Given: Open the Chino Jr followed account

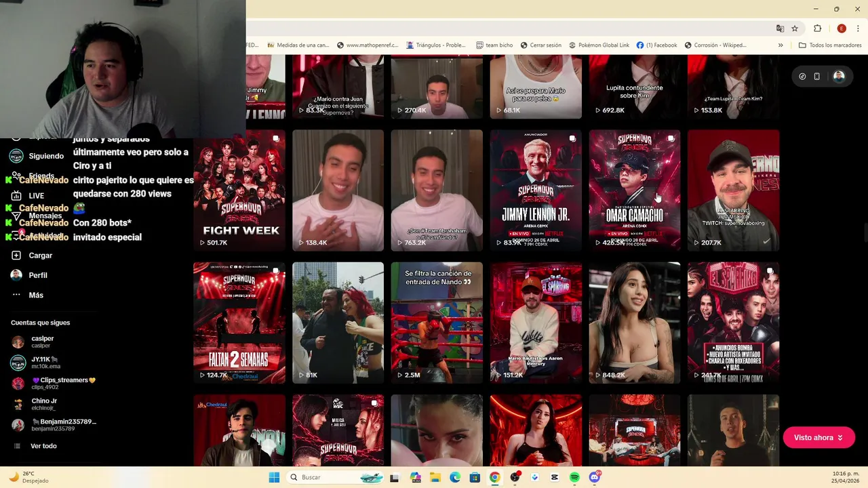Looking at the screenshot, I should point(34,404).
